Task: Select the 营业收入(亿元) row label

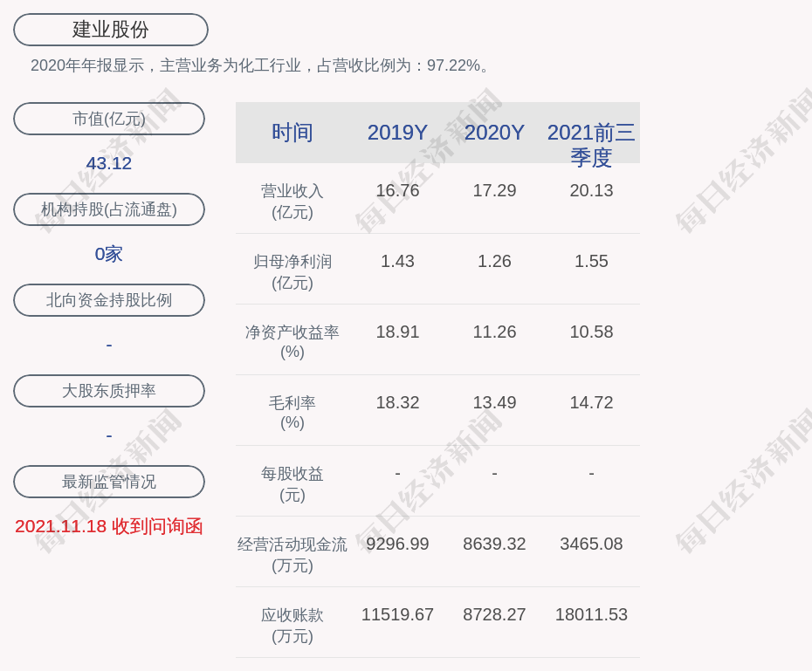Action: pos(292,202)
